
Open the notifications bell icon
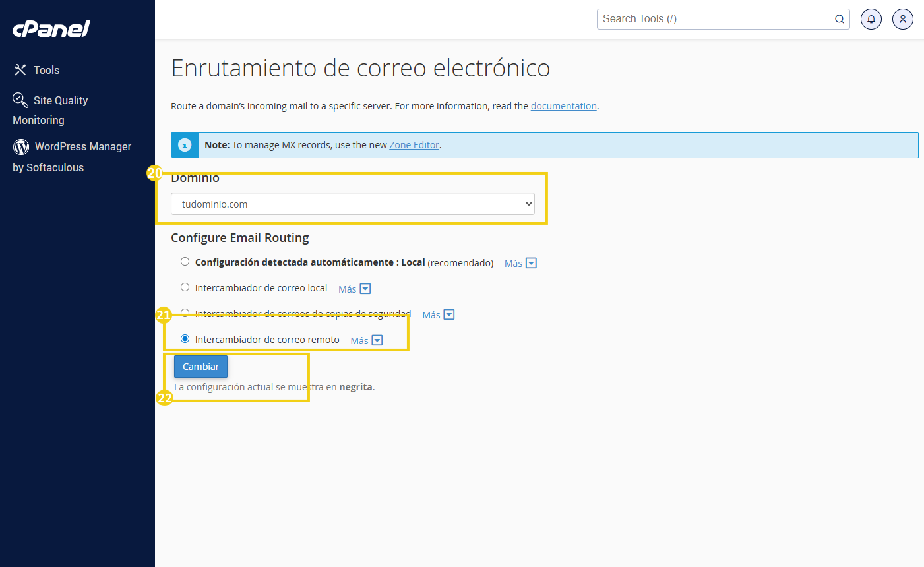[x=871, y=19]
